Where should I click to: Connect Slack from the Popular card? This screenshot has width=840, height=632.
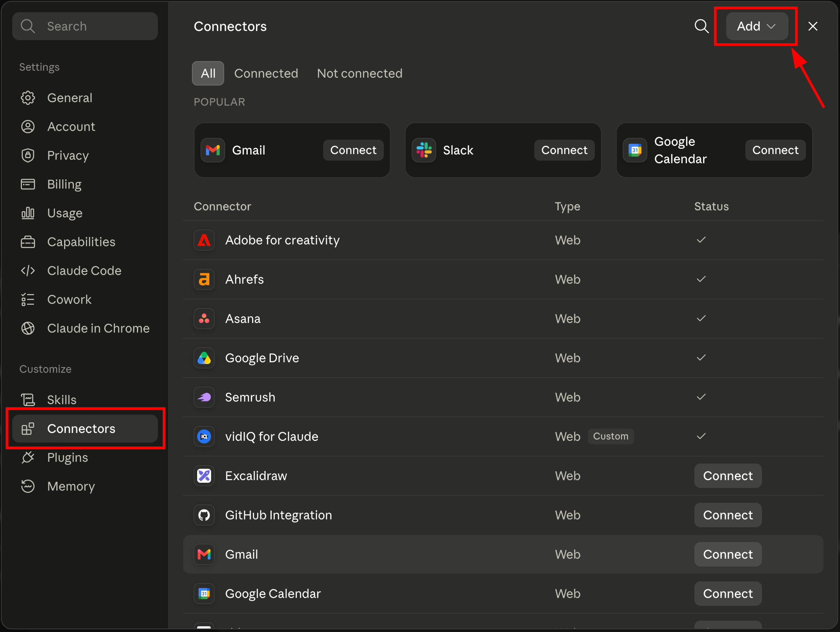tap(564, 150)
